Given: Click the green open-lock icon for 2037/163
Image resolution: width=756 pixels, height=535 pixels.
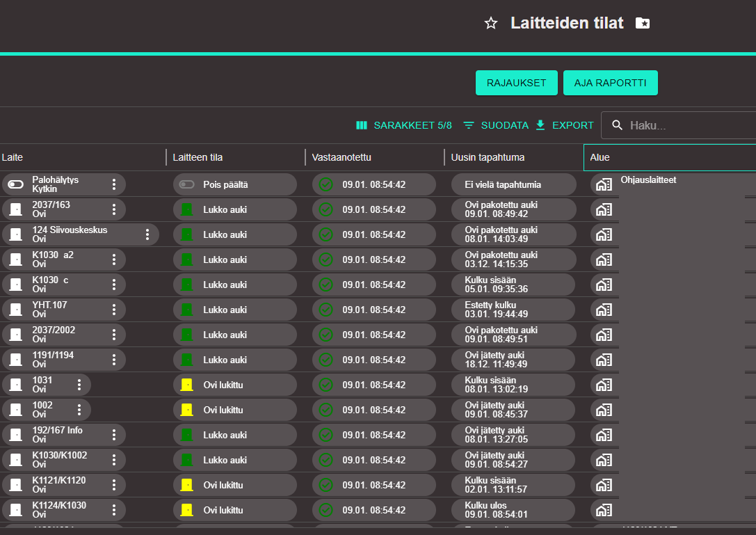Looking at the screenshot, I should pos(186,209).
